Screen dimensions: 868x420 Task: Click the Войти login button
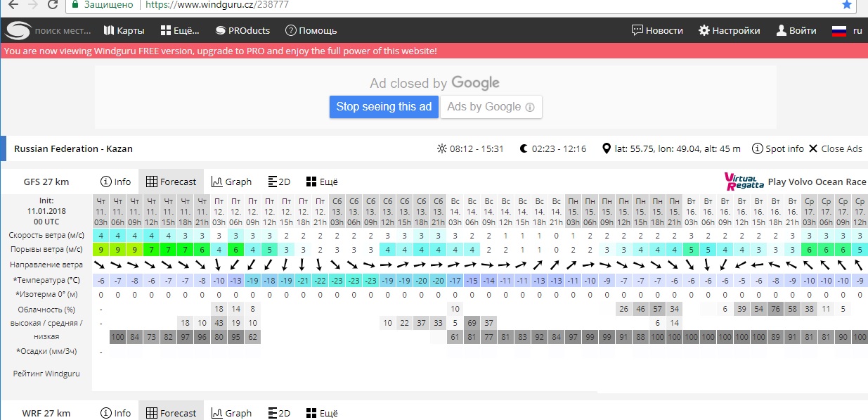(x=796, y=30)
